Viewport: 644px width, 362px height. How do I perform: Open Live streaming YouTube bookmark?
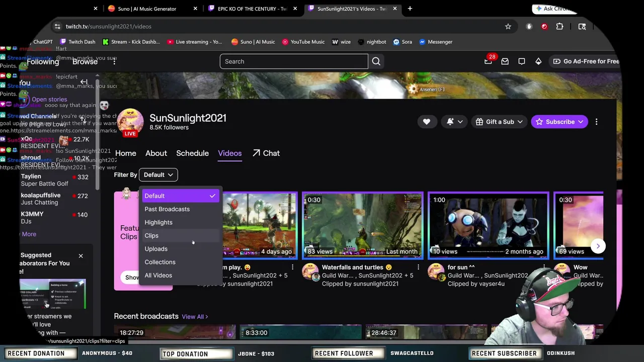coord(194,42)
